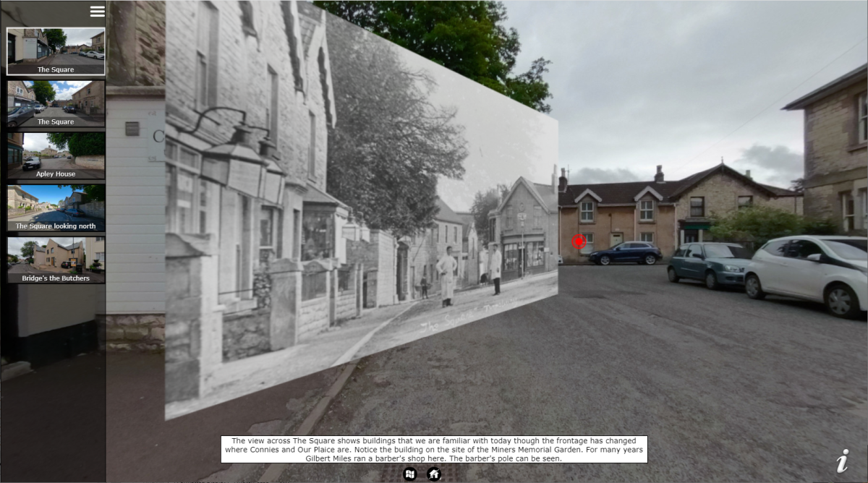The image size is (868, 483).
Task: Open the map view icon
Action: [410, 474]
